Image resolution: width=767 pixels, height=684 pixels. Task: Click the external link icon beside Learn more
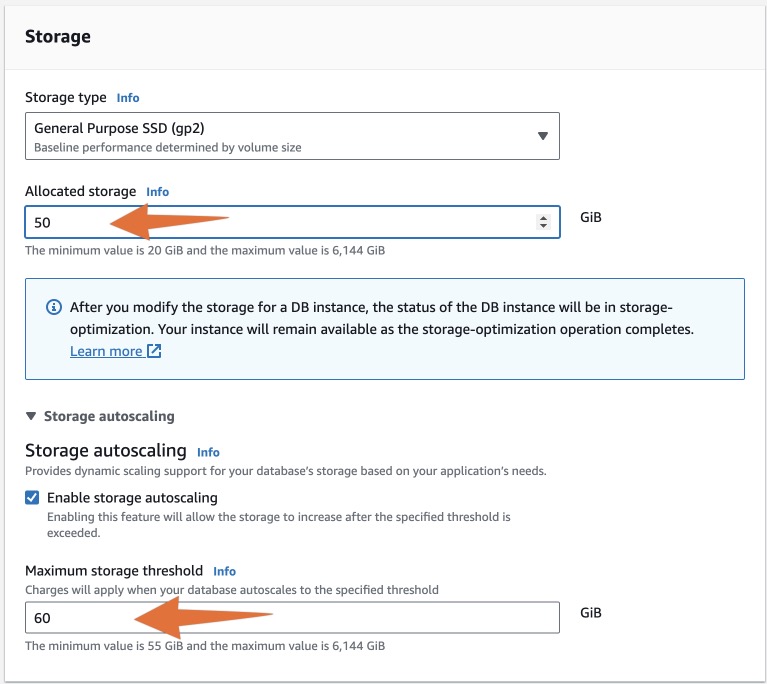click(x=154, y=351)
